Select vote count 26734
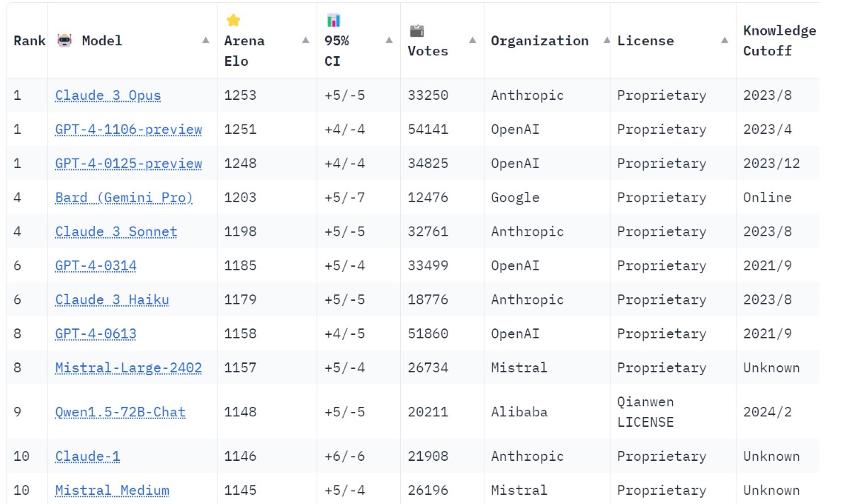This screenshot has width=850, height=504. tap(428, 367)
